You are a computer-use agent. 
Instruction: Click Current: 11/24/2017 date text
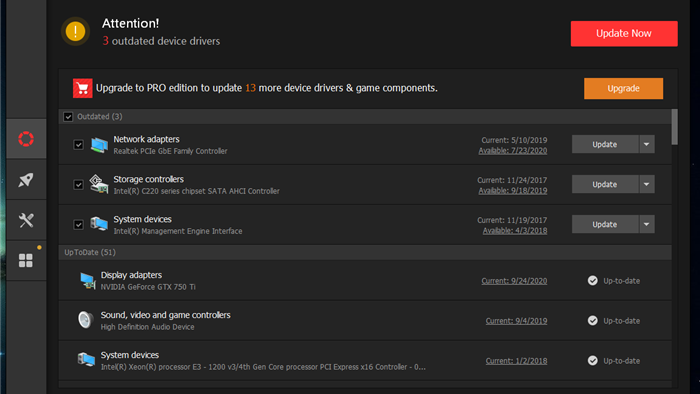[512, 180]
